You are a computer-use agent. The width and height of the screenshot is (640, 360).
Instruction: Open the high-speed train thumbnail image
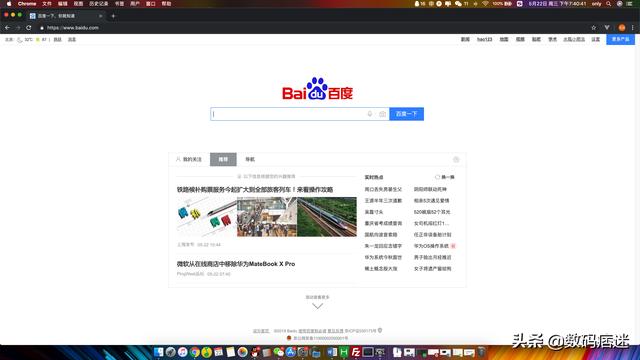point(327,217)
